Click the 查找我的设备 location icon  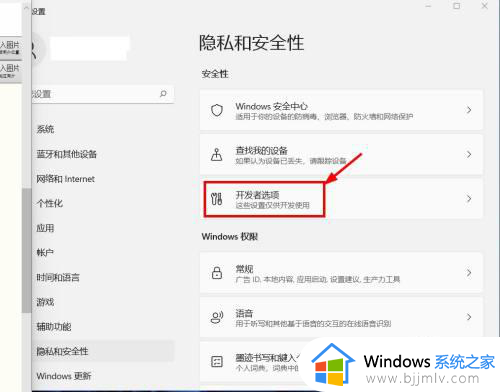[x=217, y=154]
